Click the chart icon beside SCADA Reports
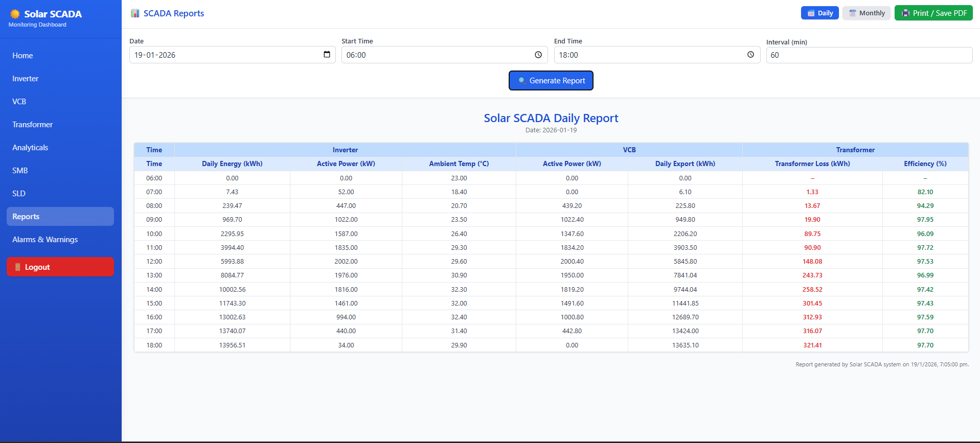Screen dimensions: 980x443 (x=135, y=13)
